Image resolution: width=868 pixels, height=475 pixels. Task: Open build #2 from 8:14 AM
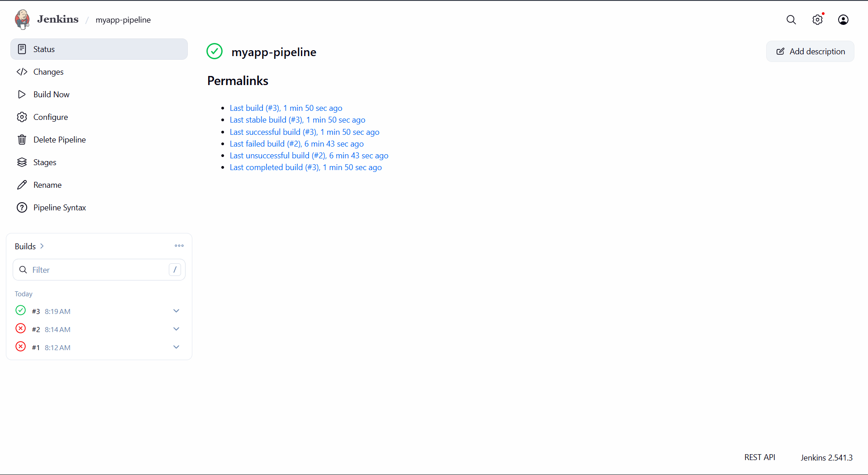[x=51, y=329]
